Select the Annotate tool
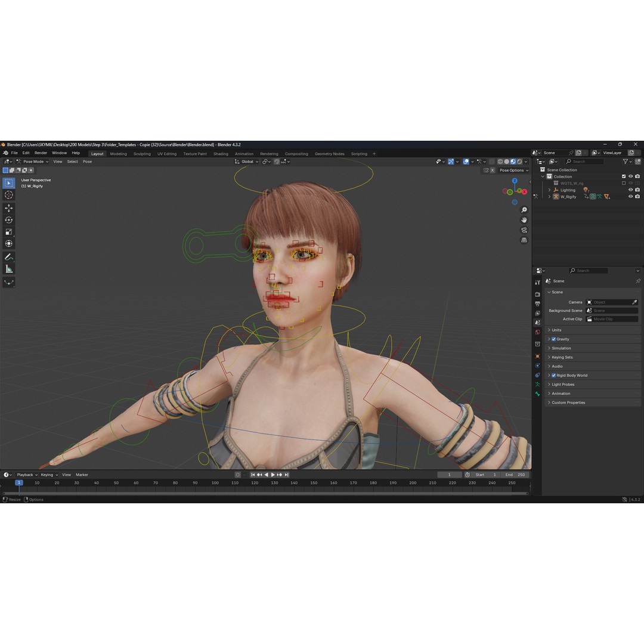Viewport: 644px width, 644px height. click(8, 257)
